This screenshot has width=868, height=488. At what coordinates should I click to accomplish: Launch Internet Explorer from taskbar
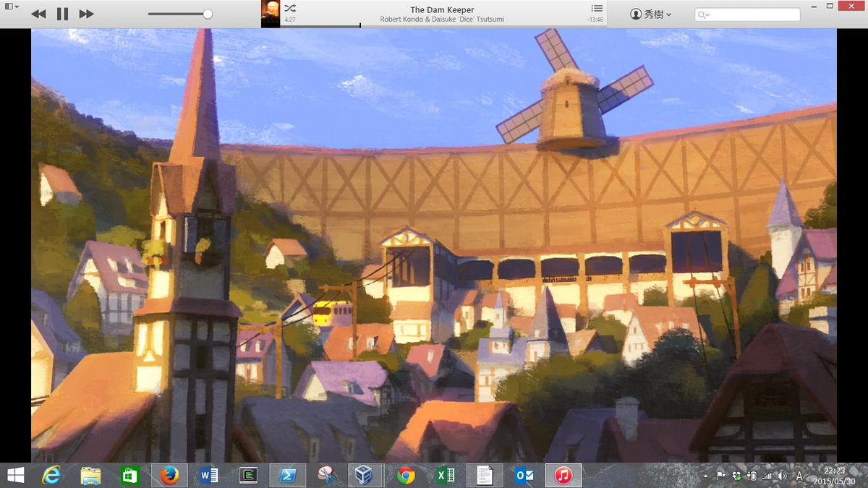click(x=51, y=475)
